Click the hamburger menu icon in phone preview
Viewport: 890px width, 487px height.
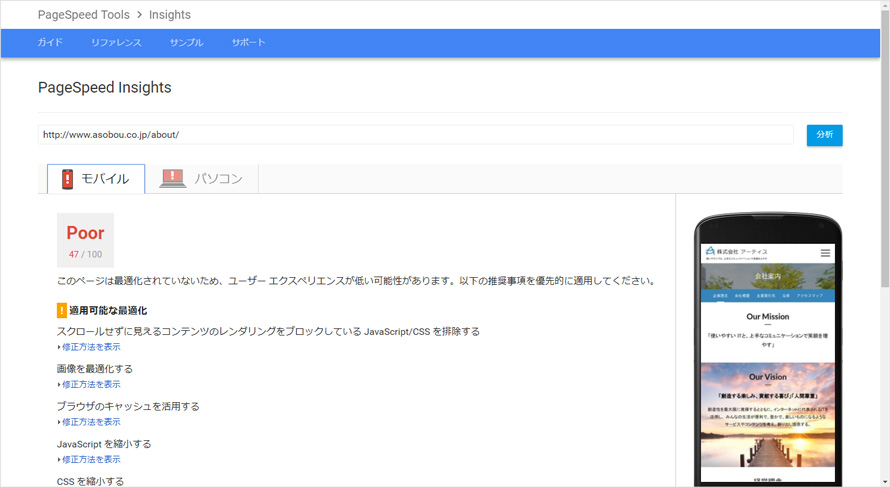click(x=825, y=253)
